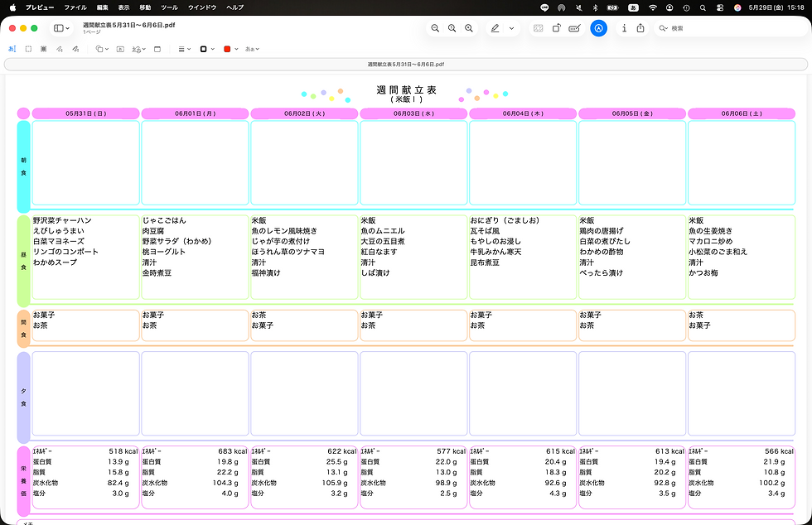812x525 pixels.
Task: Insert a text box with the Text tool
Action: point(120,49)
